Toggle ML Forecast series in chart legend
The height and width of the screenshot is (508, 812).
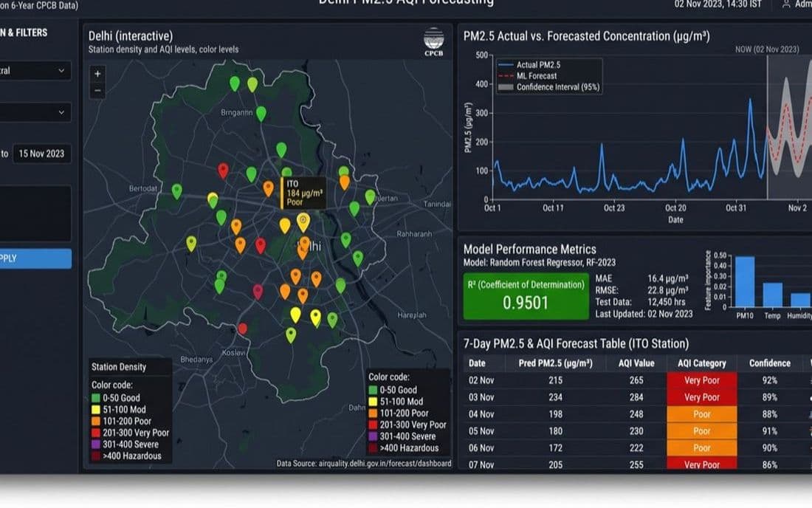[528, 75]
